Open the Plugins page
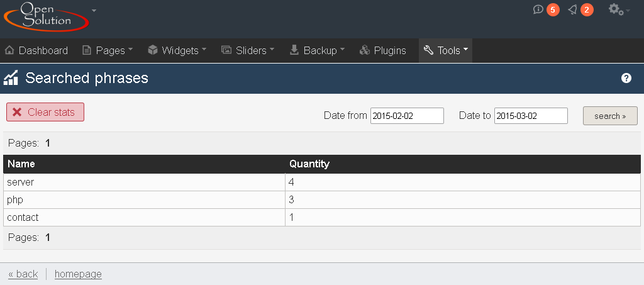The height and width of the screenshot is (285, 644). pyautogui.click(x=382, y=50)
